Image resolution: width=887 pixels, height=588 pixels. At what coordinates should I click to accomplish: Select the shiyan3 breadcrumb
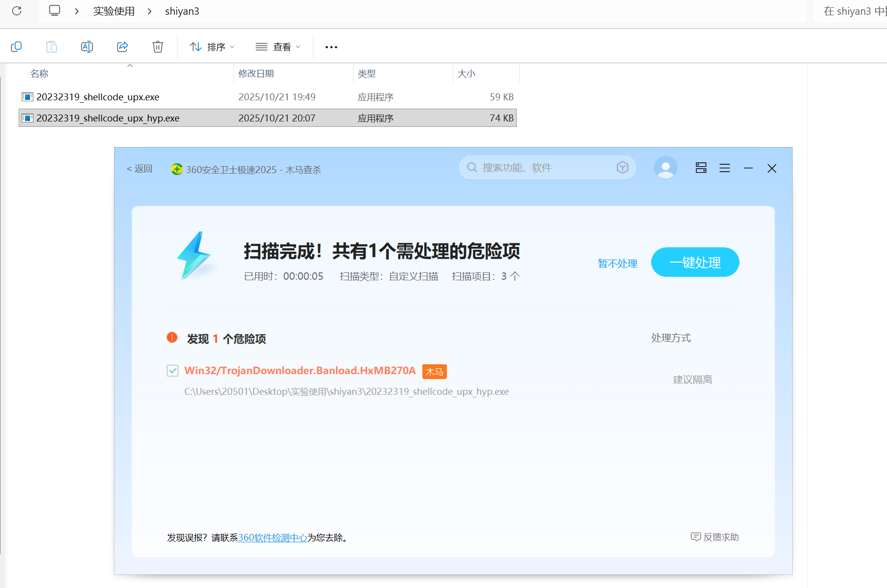182,11
